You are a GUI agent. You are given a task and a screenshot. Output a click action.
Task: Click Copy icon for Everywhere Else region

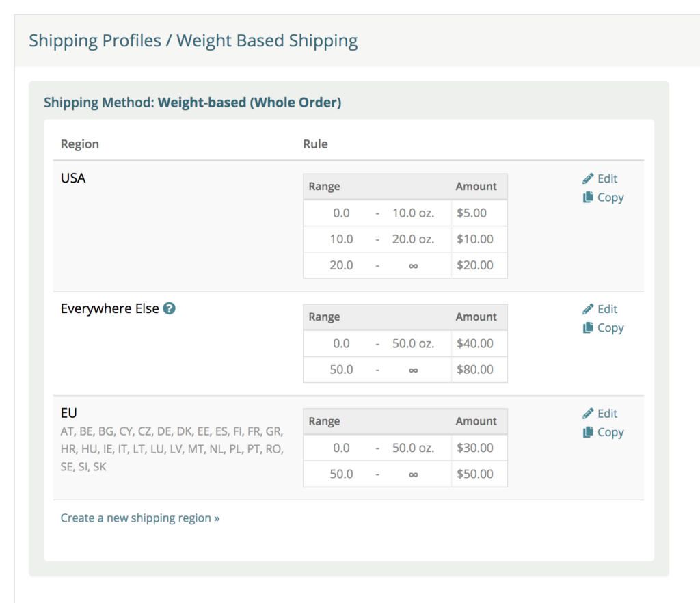point(588,327)
